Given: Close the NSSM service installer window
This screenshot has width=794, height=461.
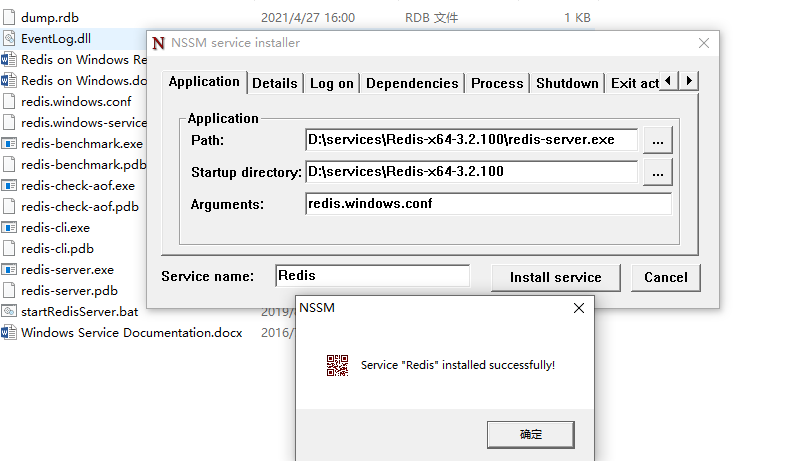Looking at the screenshot, I should click(704, 43).
